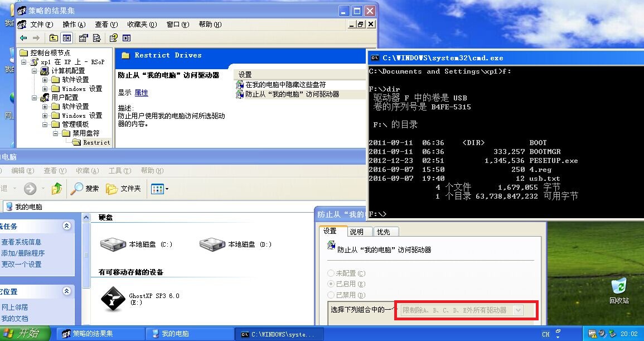Viewport: 644px width, 341px height.
Task: Collapse the 计算机配置 tree node
Action: (35, 71)
